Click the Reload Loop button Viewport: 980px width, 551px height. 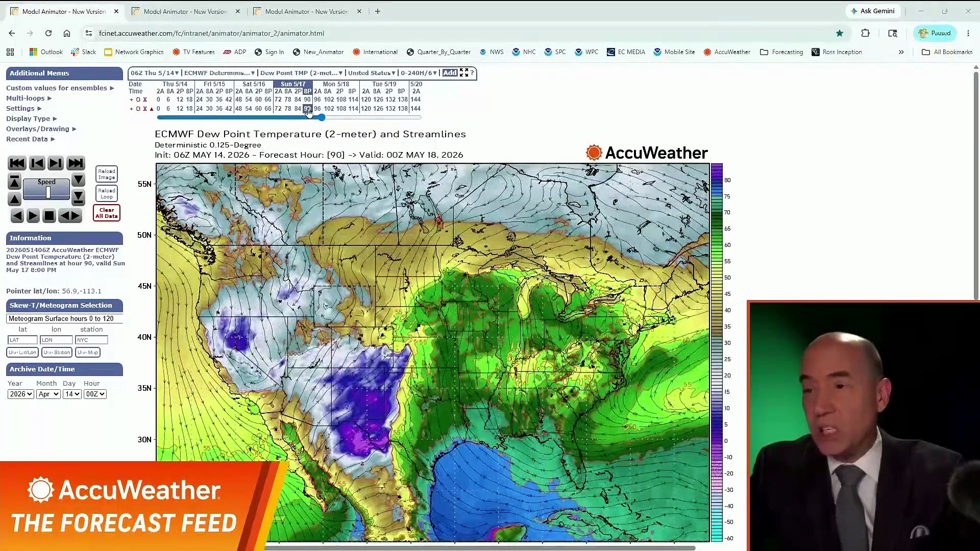[x=107, y=193]
